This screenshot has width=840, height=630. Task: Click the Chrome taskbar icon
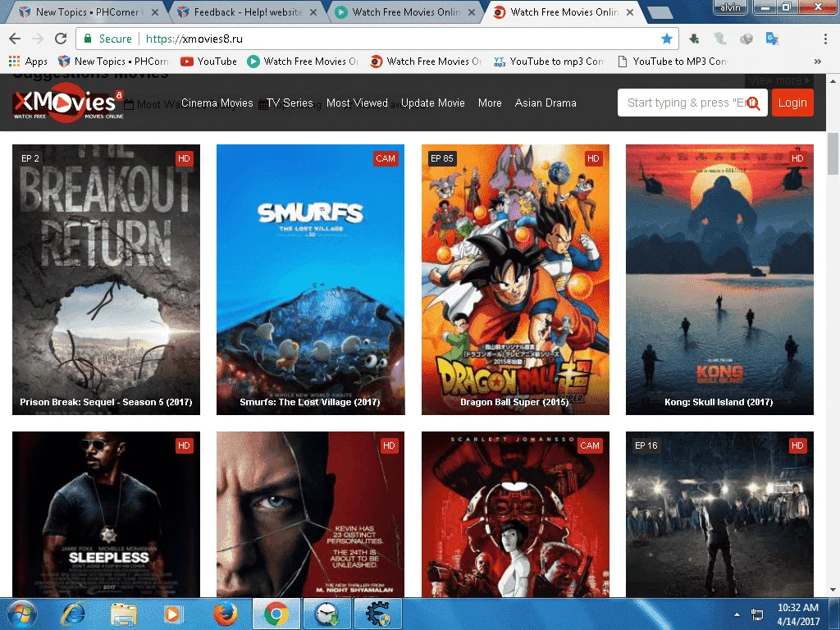pyautogui.click(x=276, y=614)
